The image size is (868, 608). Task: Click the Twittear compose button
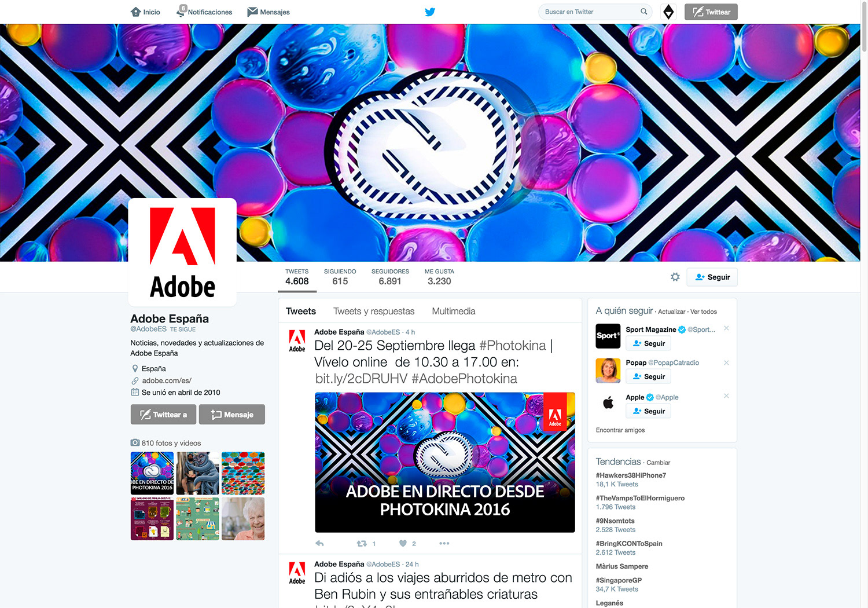coord(711,12)
